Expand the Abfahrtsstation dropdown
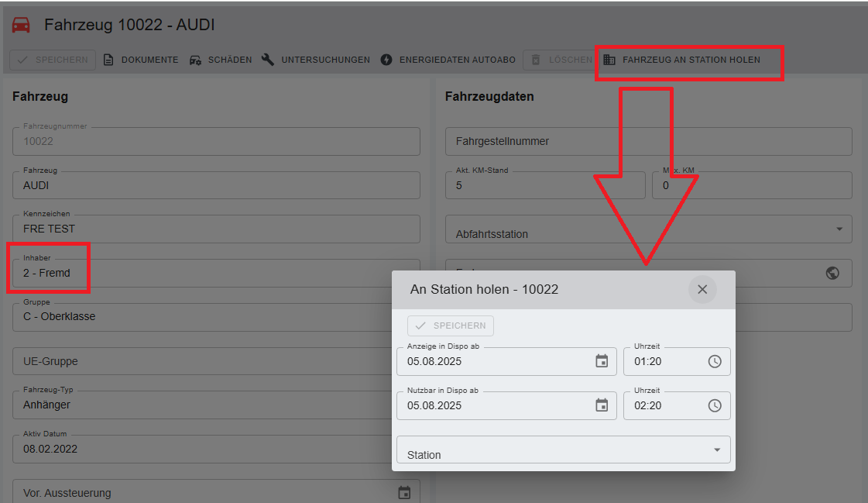868x503 pixels. tap(839, 229)
